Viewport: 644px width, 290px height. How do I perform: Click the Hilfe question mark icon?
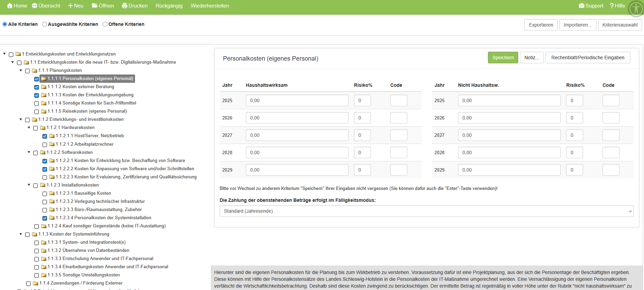[x=612, y=6]
